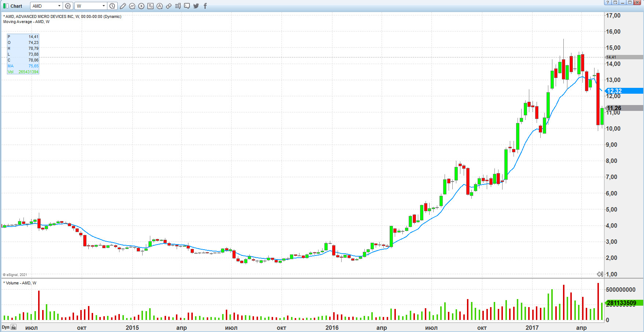Viewport: 644px width, 332px height.
Task: Share chart via the Facebook icon
Action: click(205, 6)
